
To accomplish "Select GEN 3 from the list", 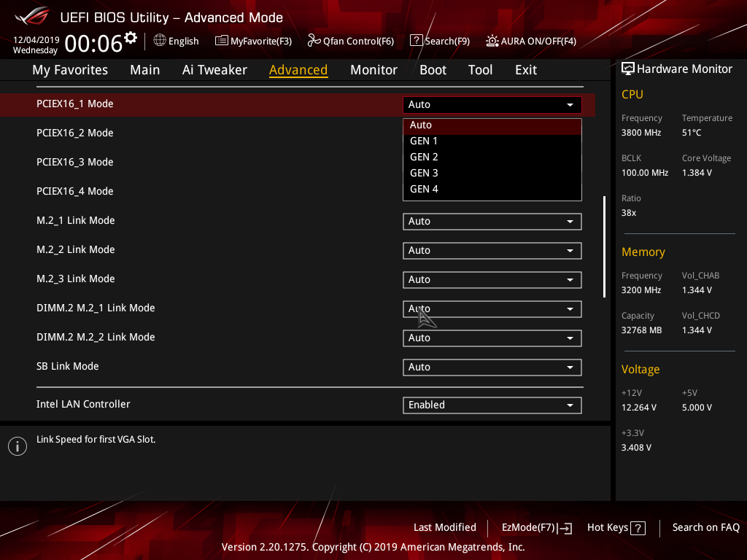I will [492, 174].
